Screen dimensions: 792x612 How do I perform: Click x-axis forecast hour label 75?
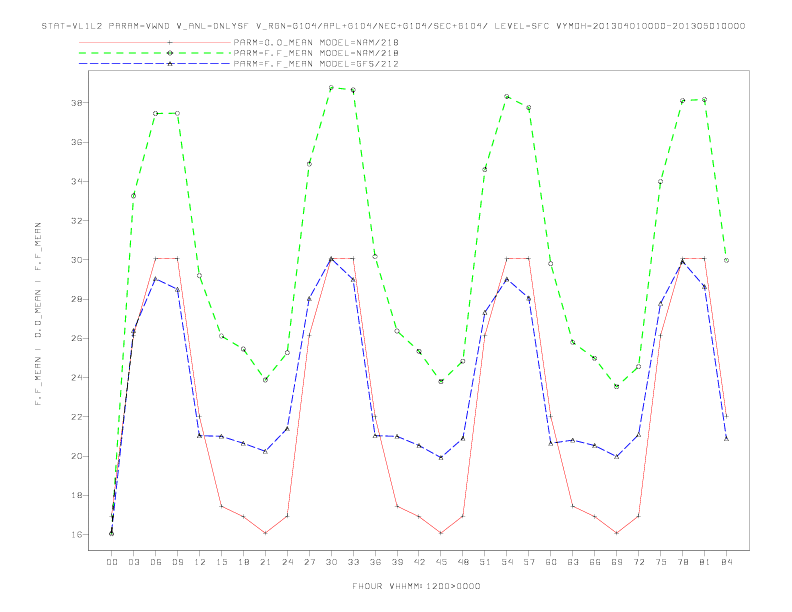click(661, 562)
